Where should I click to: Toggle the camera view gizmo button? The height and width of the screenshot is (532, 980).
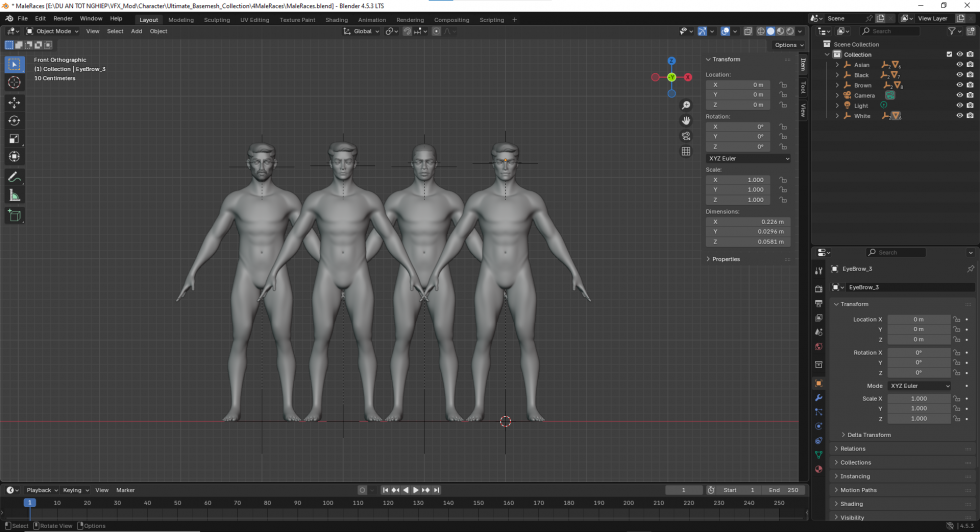point(686,136)
